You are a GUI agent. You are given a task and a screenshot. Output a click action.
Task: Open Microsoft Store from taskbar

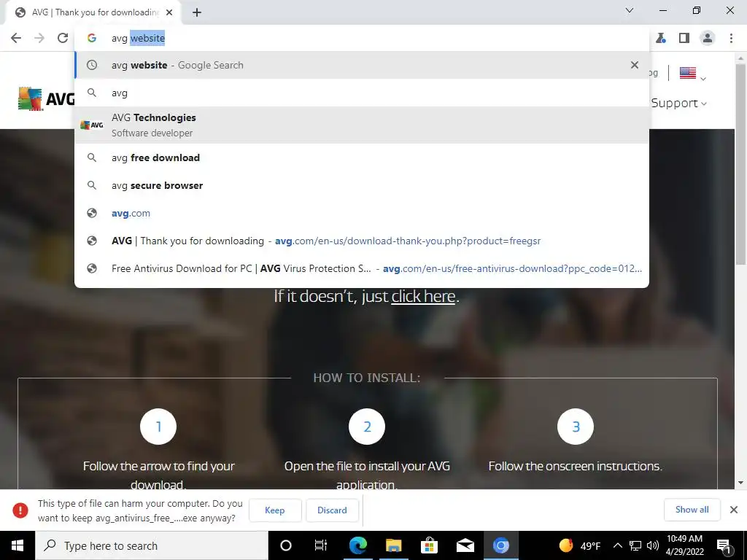(x=429, y=545)
